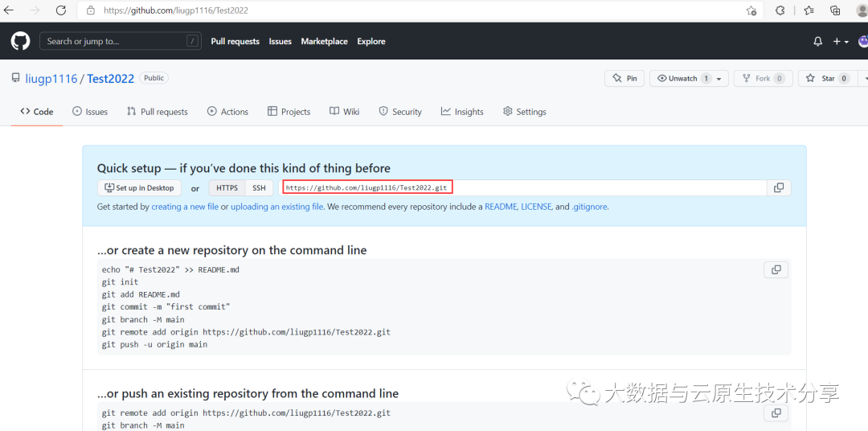Switch to the repository Pull requests tab
This screenshot has height=431, width=868.
[158, 111]
